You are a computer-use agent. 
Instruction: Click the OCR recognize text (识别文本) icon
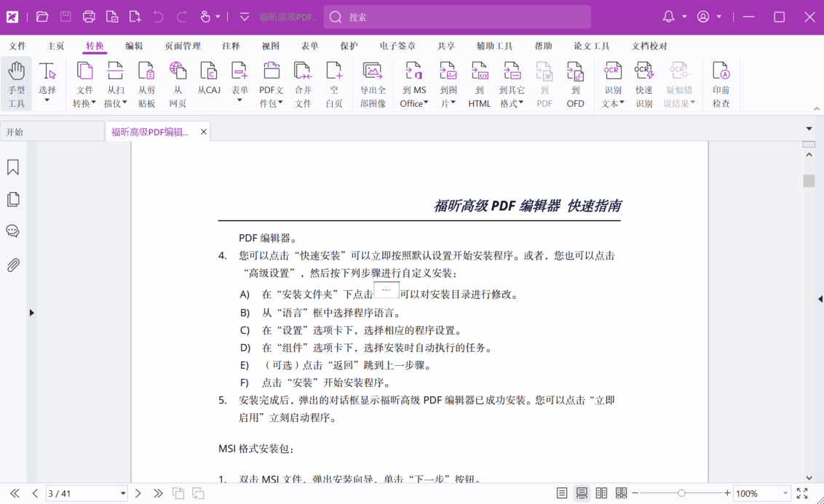click(x=612, y=71)
